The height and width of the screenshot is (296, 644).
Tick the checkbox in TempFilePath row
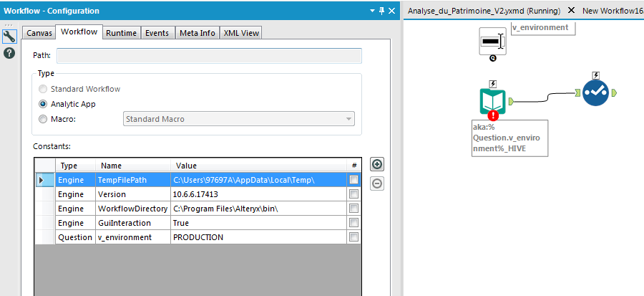353,180
